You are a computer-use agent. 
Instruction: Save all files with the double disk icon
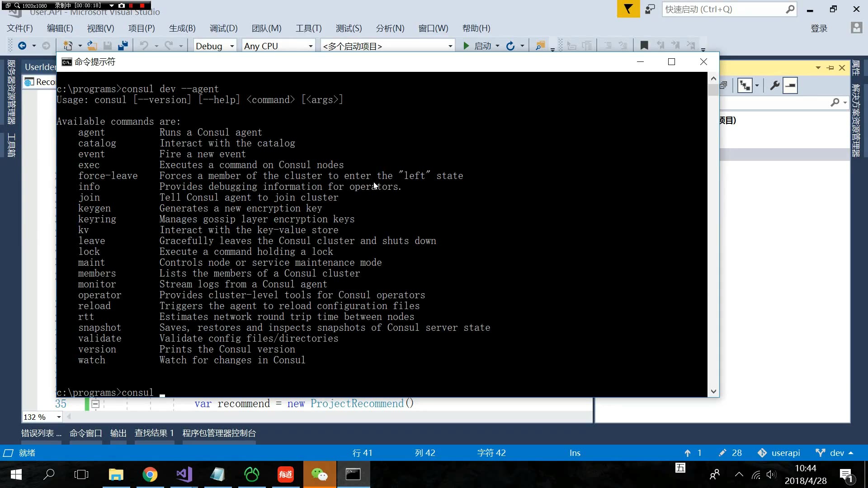(x=123, y=46)
